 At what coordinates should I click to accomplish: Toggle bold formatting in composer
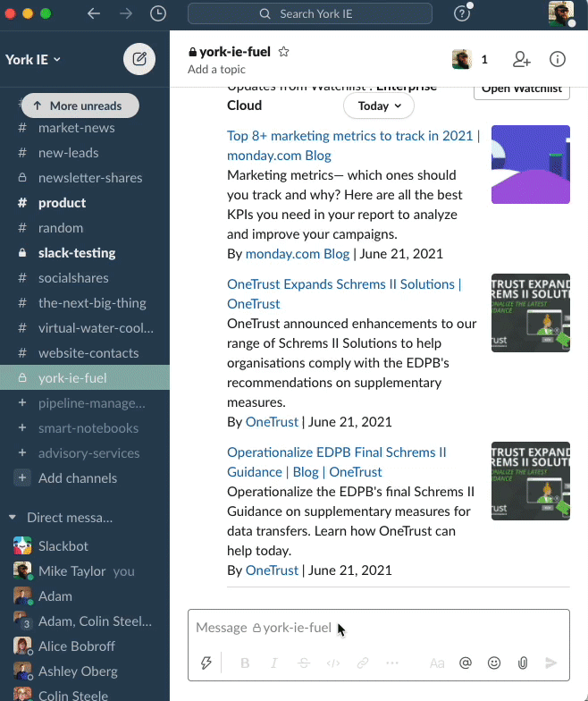coord(245,663)
